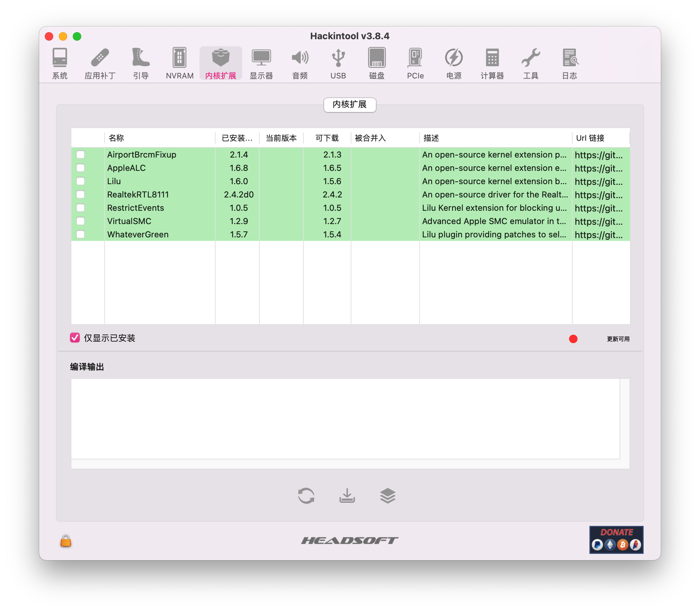This screenshot has width=700, height=612.
Task: Open the RealtekRTL8111 URL link
Action: pos(598,195)
